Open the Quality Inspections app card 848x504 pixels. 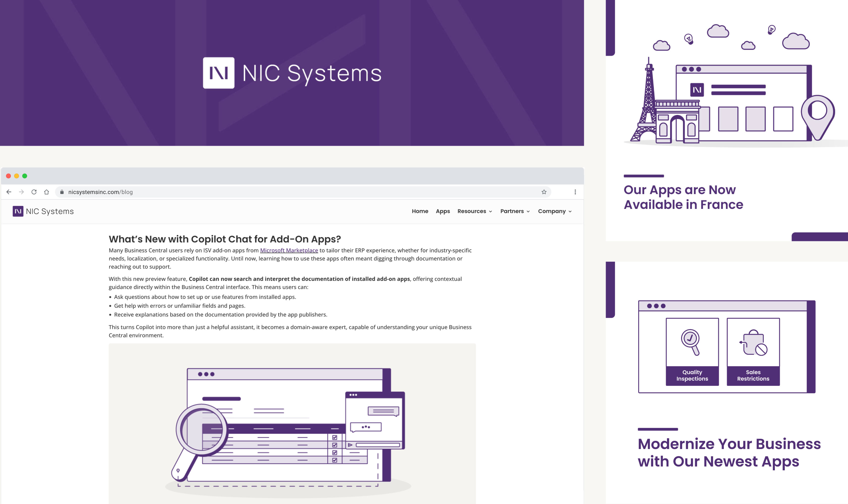[692, 352]
